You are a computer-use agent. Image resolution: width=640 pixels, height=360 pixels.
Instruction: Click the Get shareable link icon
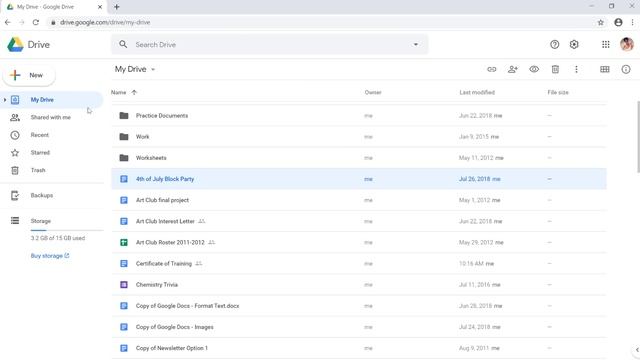coord(491,69)
